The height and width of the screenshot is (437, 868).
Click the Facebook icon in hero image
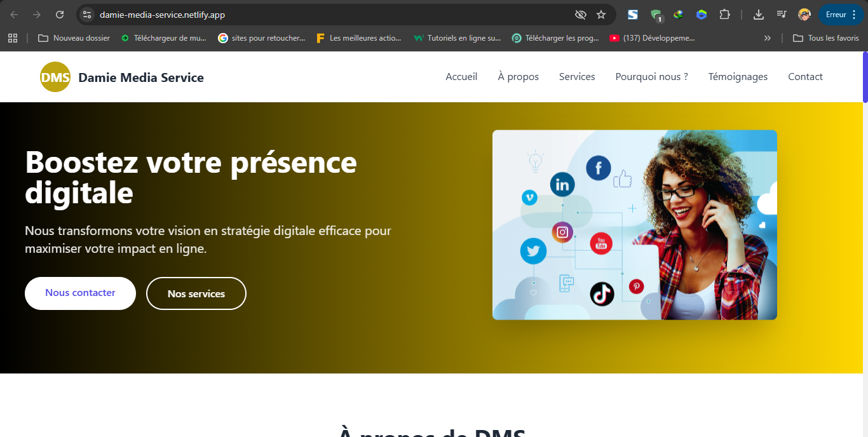pyautogui.click(x=599, y=168)
